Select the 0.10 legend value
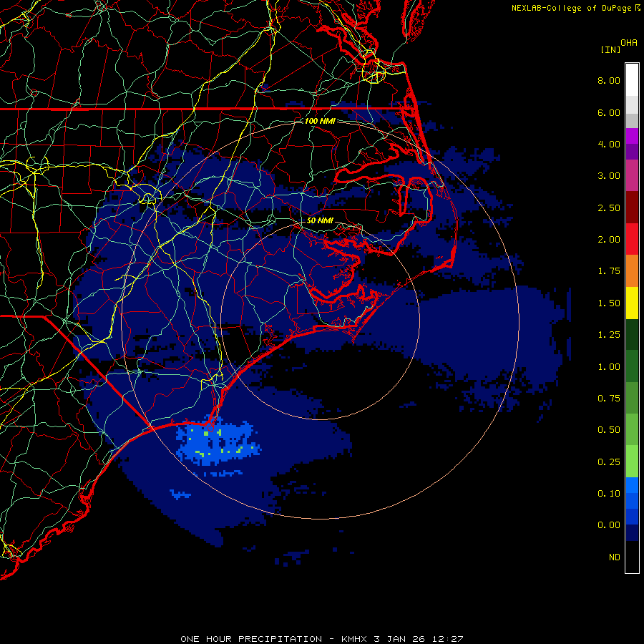644x644 pixels. [x=609, y=494]
